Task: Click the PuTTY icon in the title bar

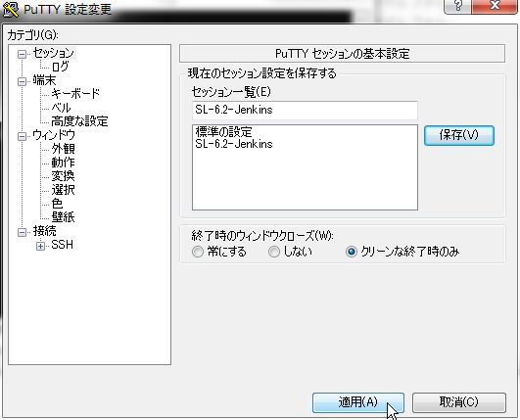Action: pos(11,9)
